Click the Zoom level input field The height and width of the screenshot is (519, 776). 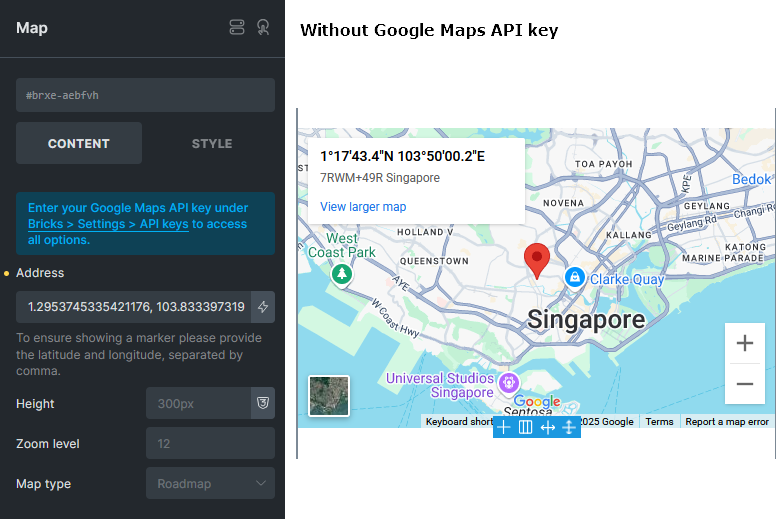[210, 443]
